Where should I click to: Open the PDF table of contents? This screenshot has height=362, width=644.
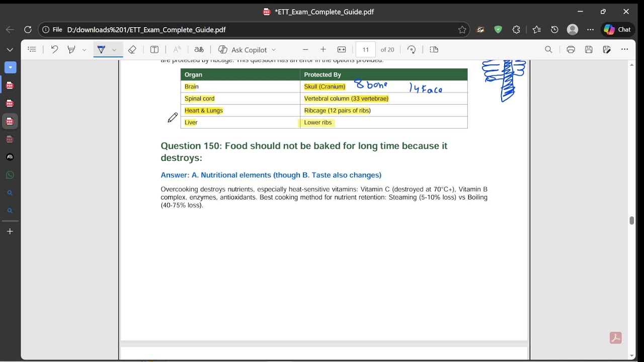32,49
